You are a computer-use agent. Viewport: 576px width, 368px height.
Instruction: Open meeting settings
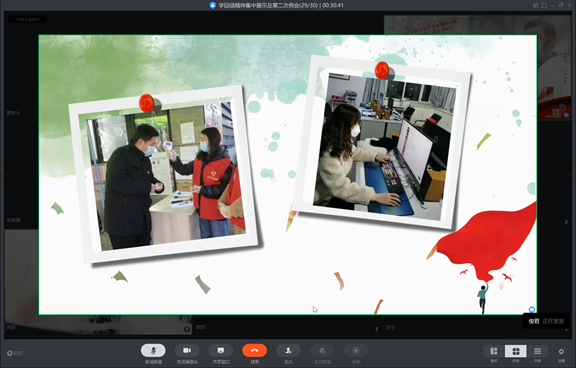(561, 351)
